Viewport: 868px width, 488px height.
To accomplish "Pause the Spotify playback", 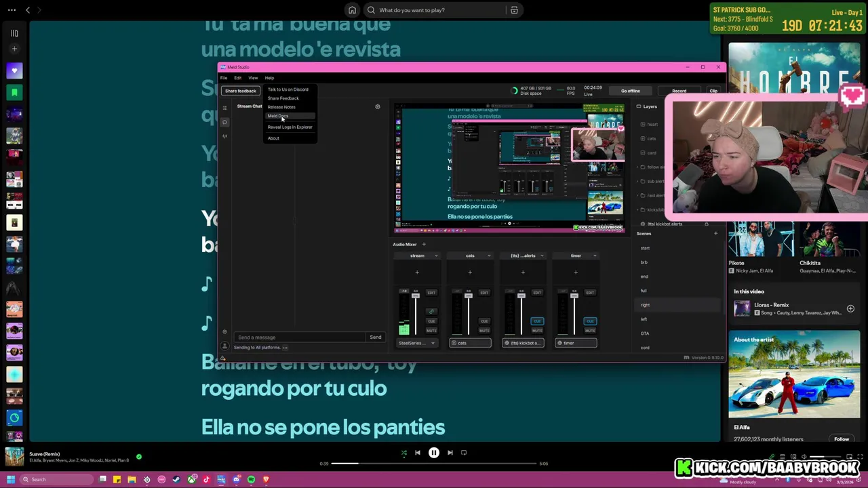I will click(x=434, y=453).
